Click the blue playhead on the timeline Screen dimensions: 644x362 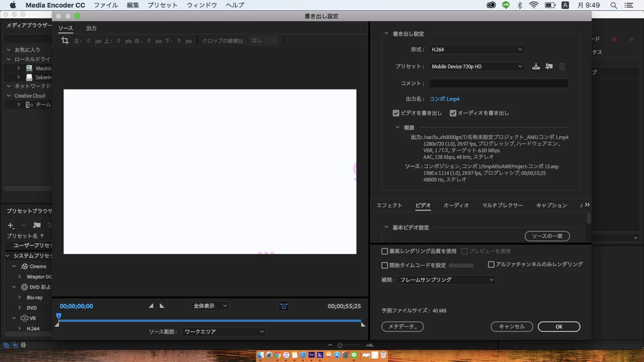(58, 316)
